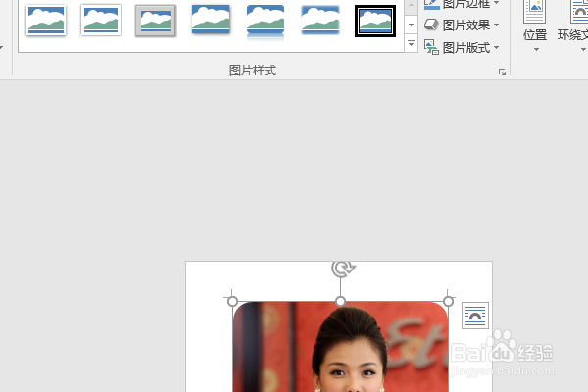Expand the full picture styles gallery
Viewport: 588px width, 392px height.
tap(412, 43)
